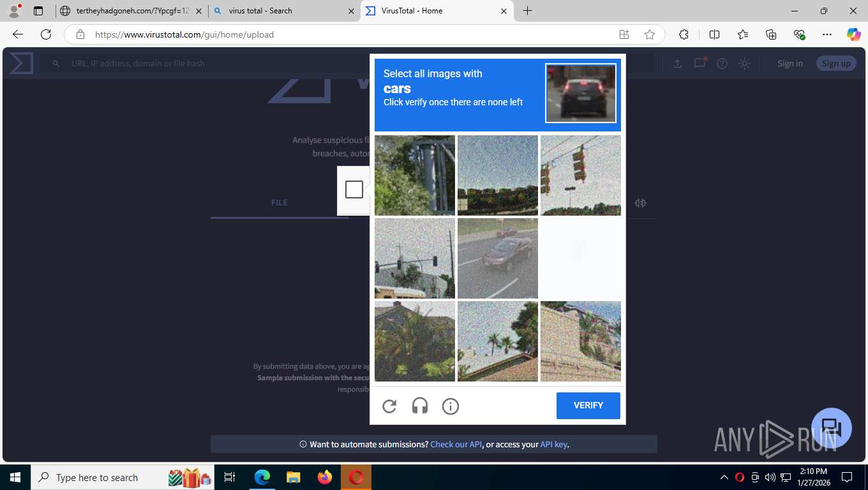The image size is (868, 490).
Task: Open VirusTotal notifications icon
Action: pos(700,63)
